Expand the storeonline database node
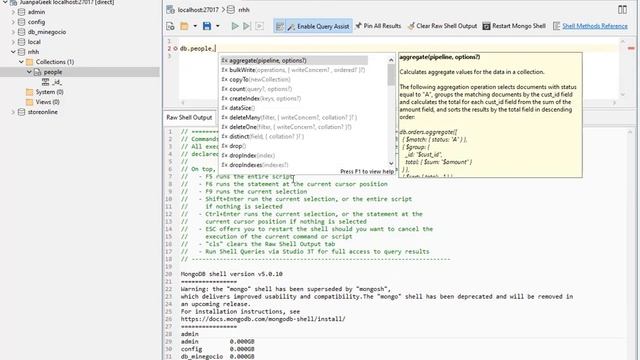Viewport: 640px width, 360px height. click(x=13, y=112)
